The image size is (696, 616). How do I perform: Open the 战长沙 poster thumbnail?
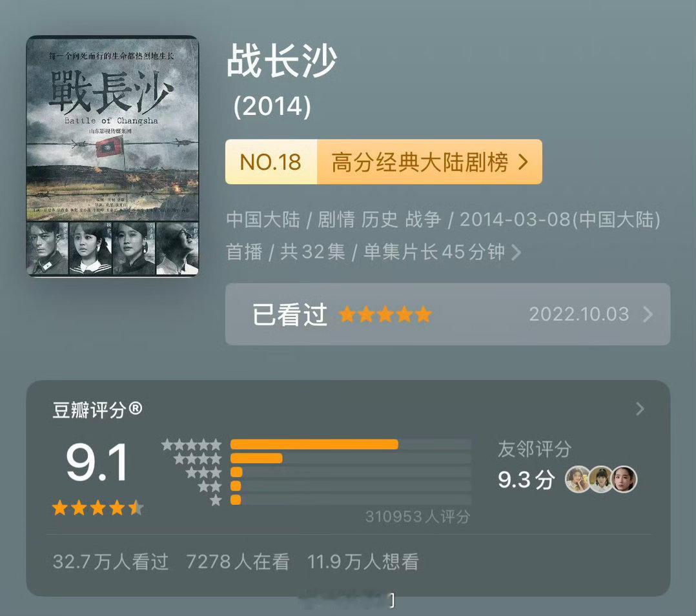[x=112, y=156]
